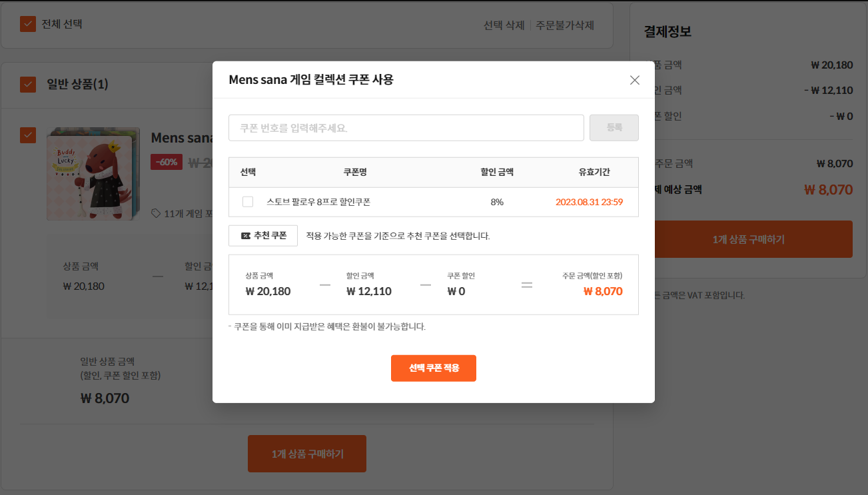Open the Mens sana product title in cart
Image resolution: width=868 pixels, height=495 pixels.
point(181,138)
